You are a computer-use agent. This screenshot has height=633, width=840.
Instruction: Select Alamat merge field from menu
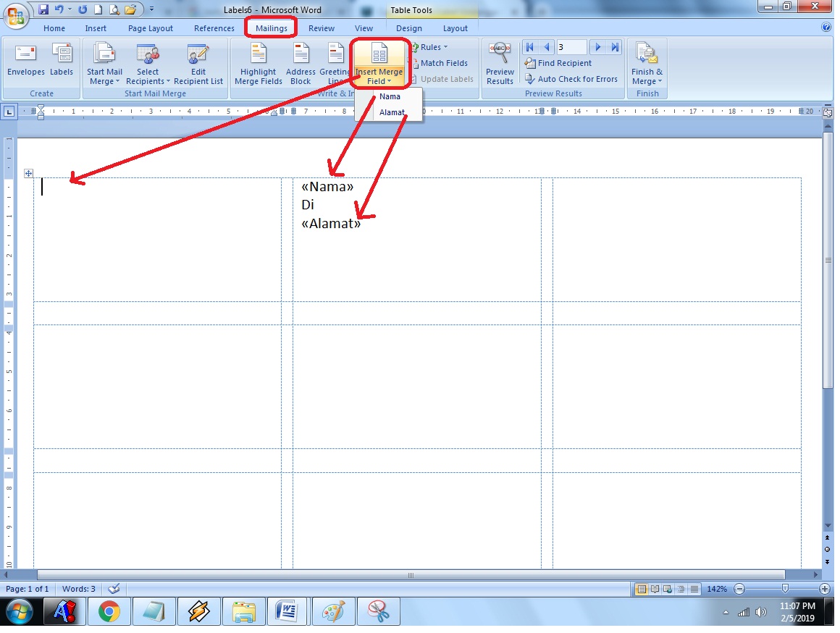(x=392, y=112)
